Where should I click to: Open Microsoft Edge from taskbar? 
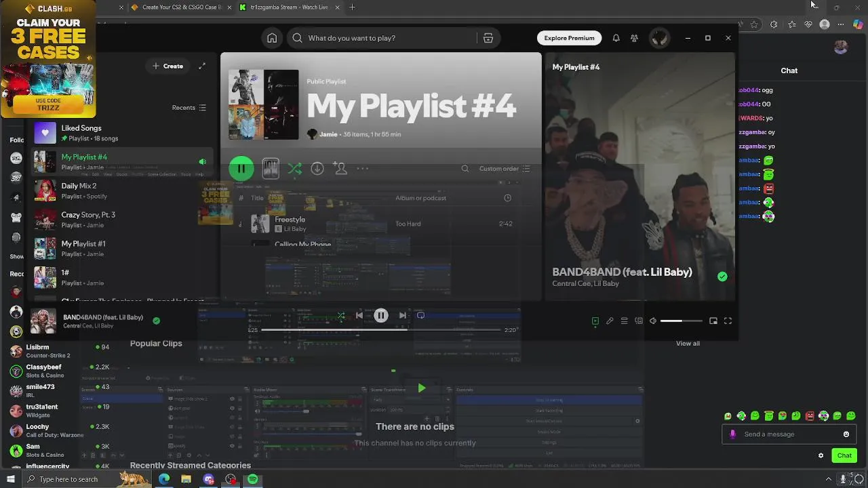pos(164,479)
